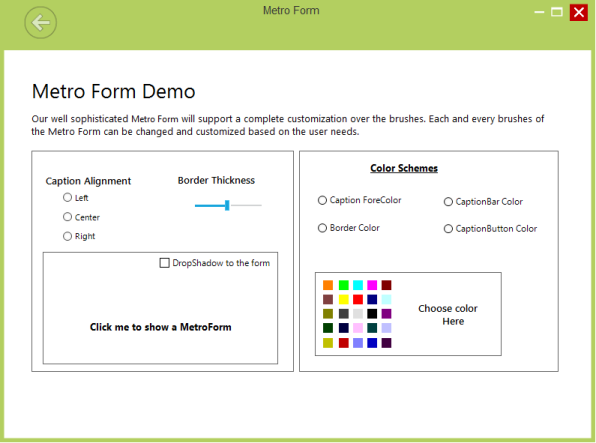
Task: Select the red color swatch
Action: click(358, 299)
